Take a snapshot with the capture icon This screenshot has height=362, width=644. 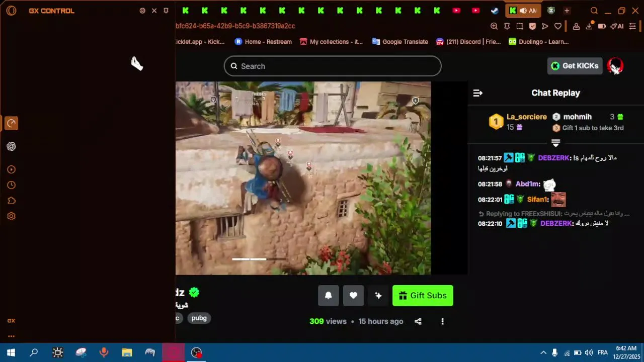[x=520, y=26]
